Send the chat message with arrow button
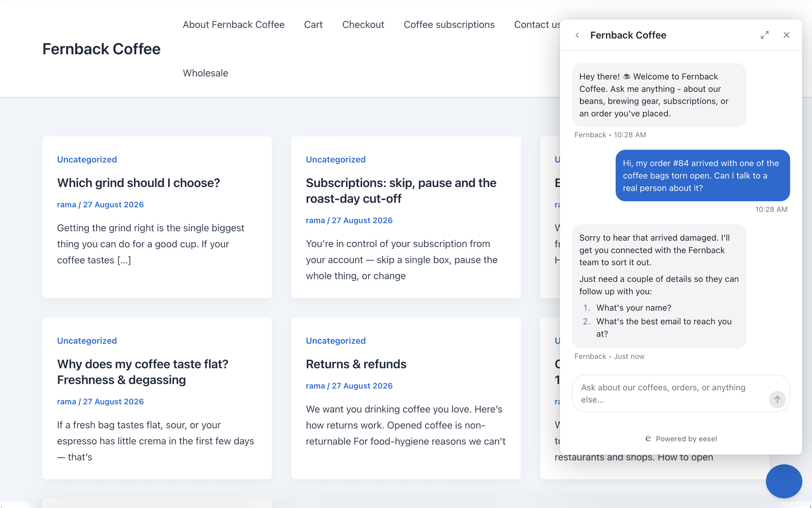Screen dimensions: 812x508 click(777, 399)
